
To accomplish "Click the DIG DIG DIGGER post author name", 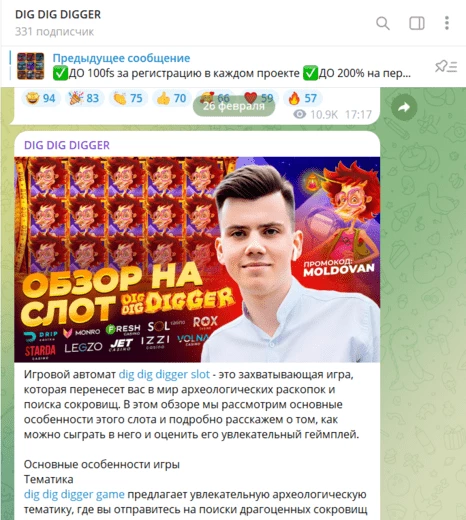I will tap(67, 145).
